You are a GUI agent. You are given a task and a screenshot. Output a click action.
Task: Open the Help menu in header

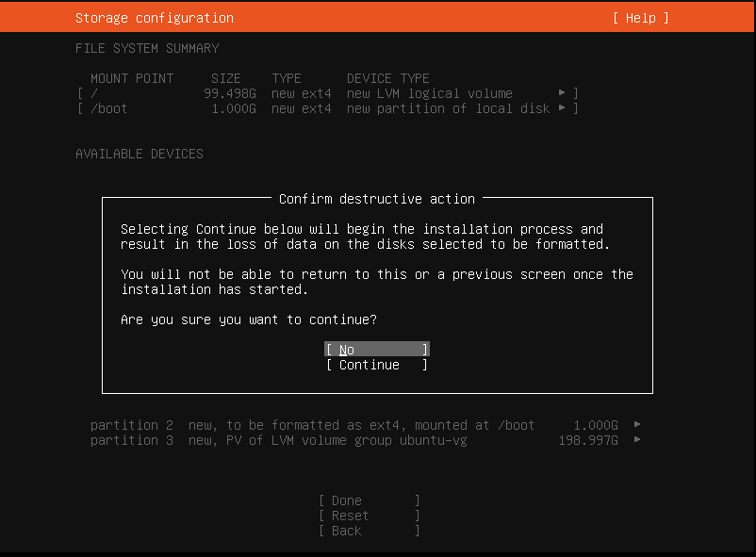point(640,18)
